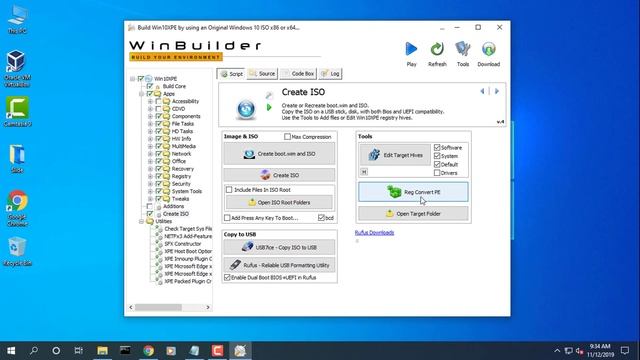Click the Play build icon
This screenshot has width=640, height=360.
(x=411, y=49)
